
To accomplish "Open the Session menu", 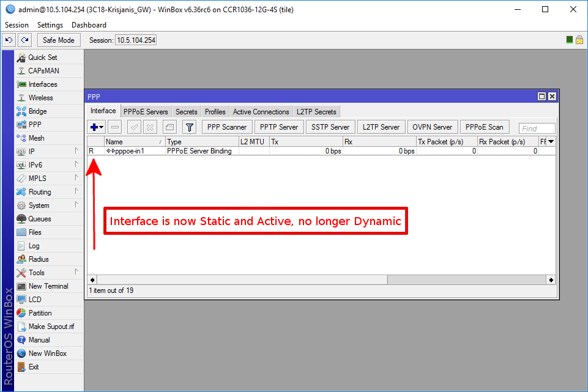I will (x=16, y=24).
